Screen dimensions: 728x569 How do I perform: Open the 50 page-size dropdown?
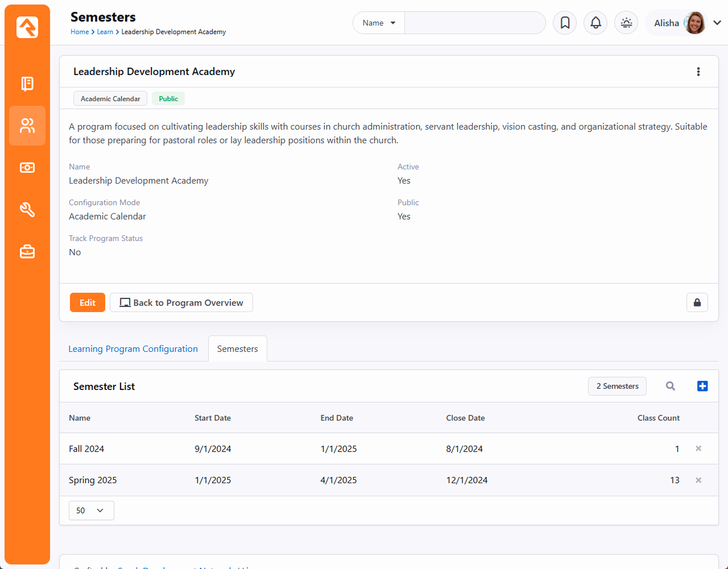(x=91, y=510)
